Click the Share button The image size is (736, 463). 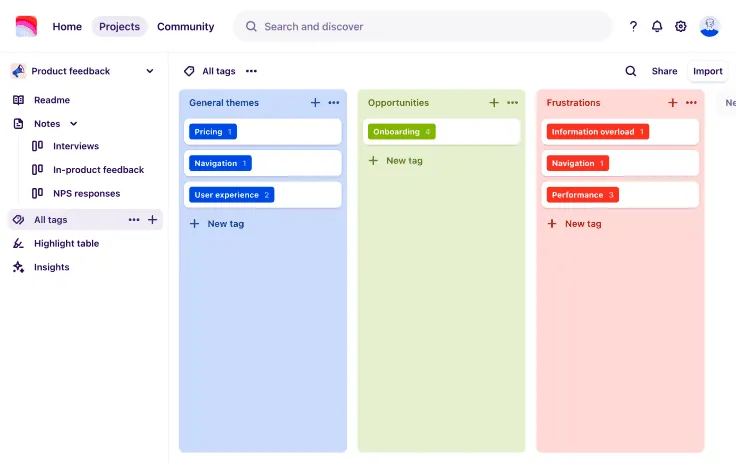point(664,71)
